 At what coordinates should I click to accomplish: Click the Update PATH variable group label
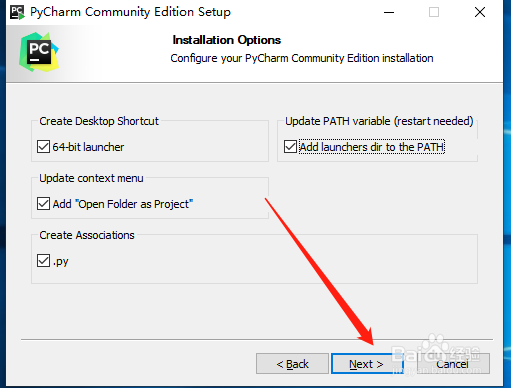(x=379, y=121)
